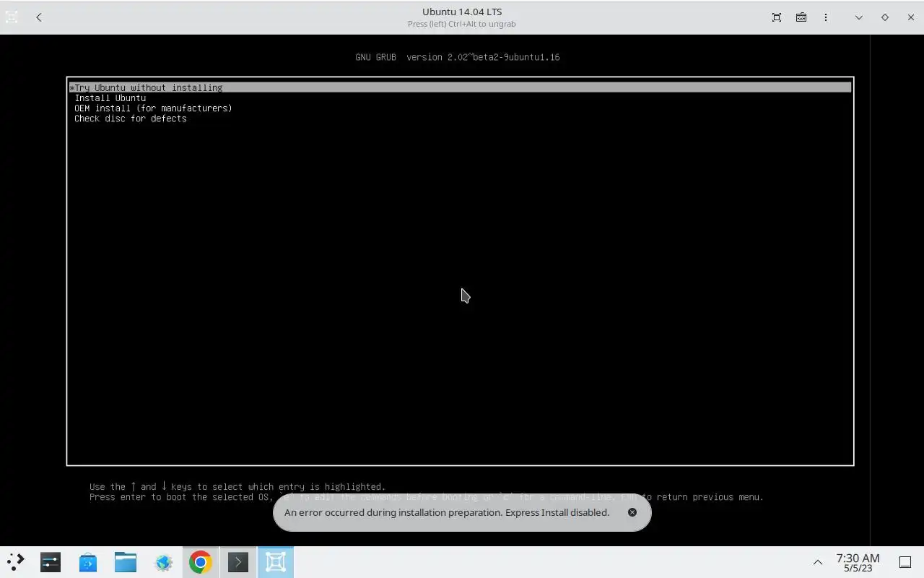Maximize the window with diamond button
The width and height of the screenshot is (924, 578).
pos(885,17)
